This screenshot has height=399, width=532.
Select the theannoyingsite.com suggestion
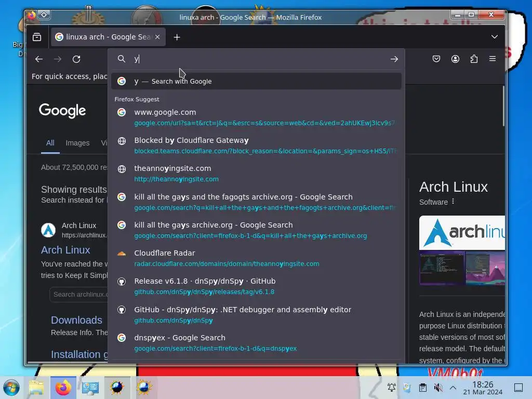256,174
